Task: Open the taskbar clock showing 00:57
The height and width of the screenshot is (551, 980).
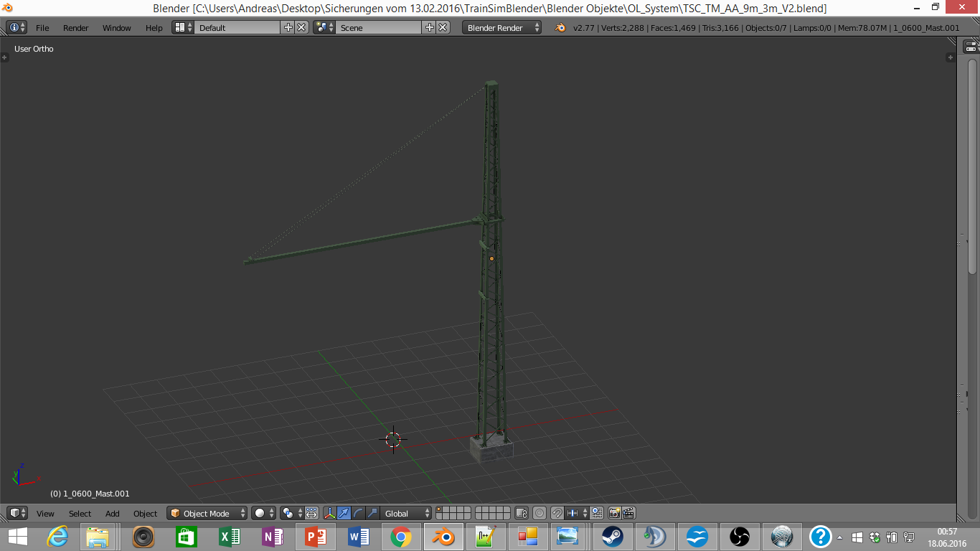Action: [x=948, y=537]
